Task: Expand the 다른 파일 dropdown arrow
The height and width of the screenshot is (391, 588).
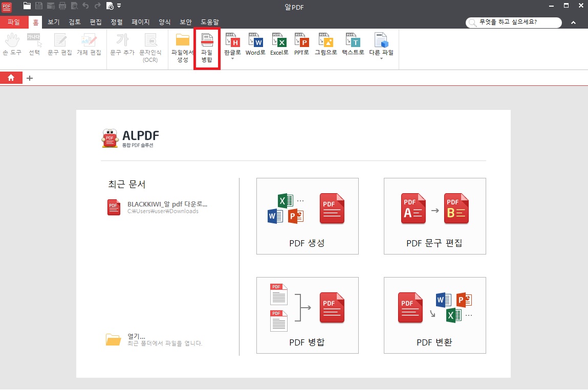Action: (x=381, y=59)
